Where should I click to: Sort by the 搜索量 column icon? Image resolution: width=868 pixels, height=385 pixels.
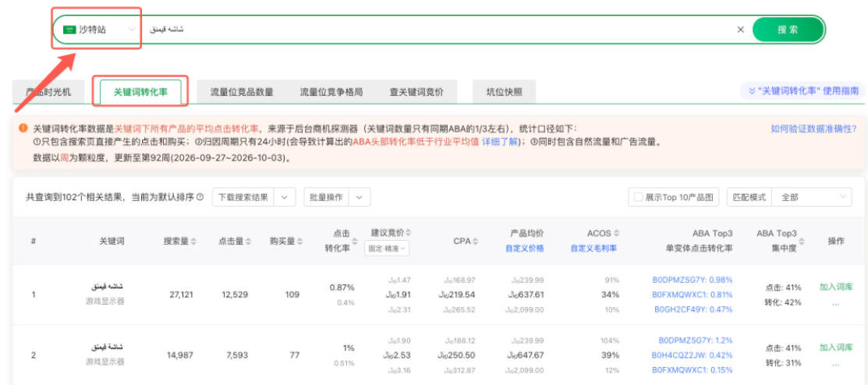click(x=193, y=241)
